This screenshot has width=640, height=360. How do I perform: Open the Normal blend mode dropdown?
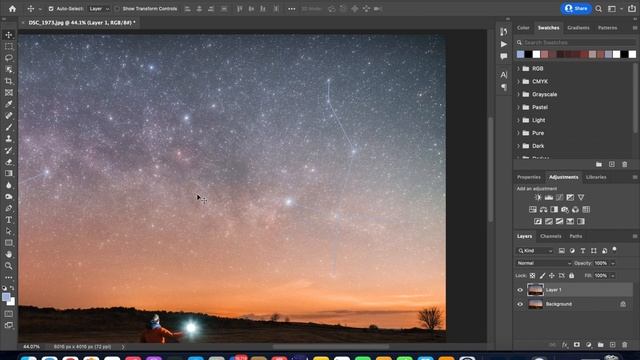(x=543, y=263)
